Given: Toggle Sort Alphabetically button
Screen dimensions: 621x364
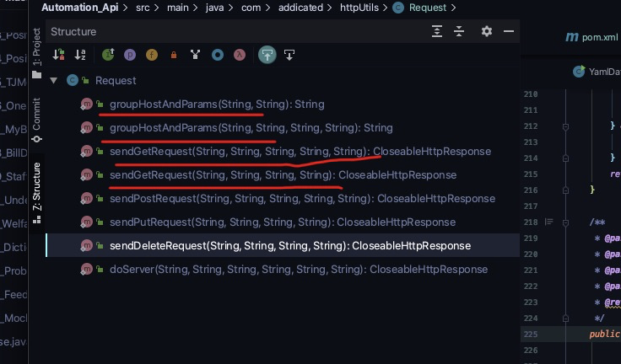Looking at the screenshot, I should coord(80,55).
